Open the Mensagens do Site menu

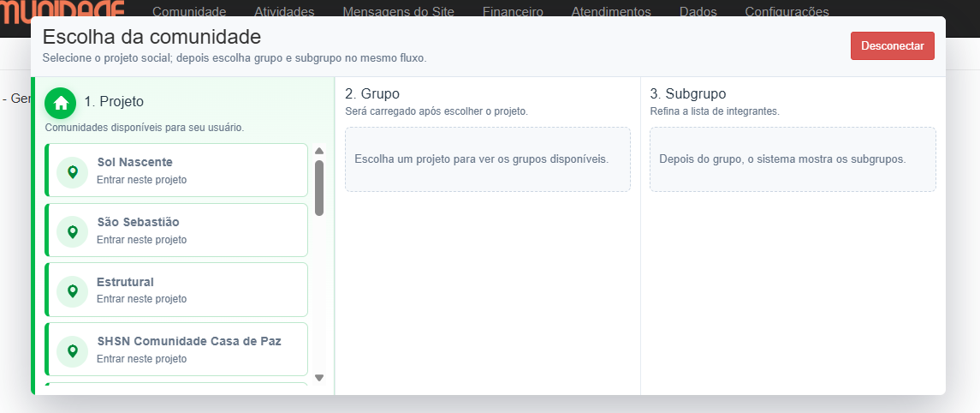(399, 11)
